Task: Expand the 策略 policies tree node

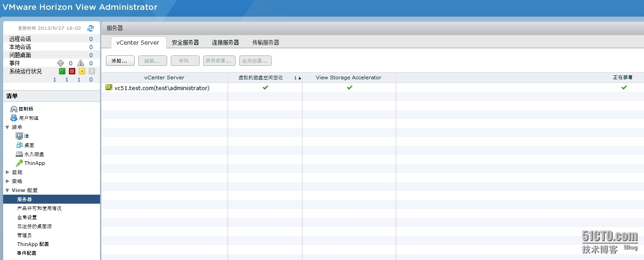Action: click(7, 181)
